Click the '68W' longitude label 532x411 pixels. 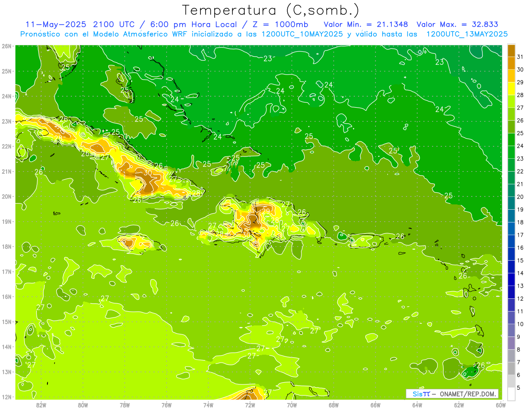334,405
